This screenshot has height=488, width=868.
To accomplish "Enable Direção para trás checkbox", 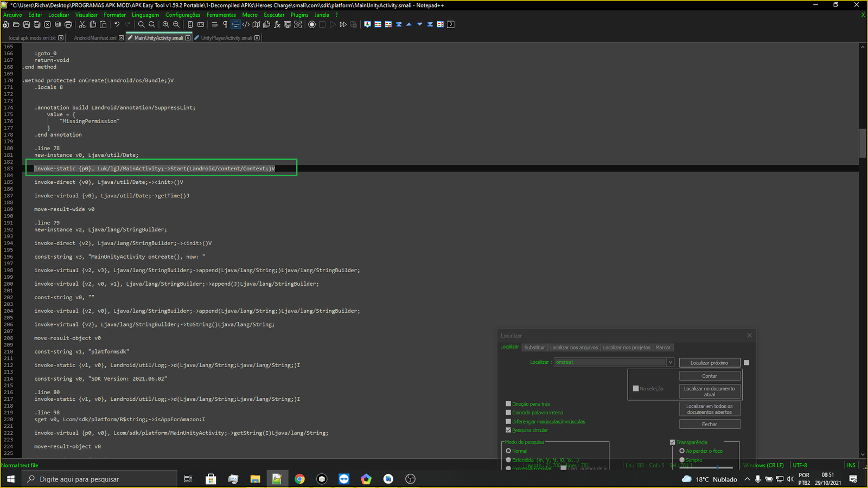I will (x=508, y=404).
